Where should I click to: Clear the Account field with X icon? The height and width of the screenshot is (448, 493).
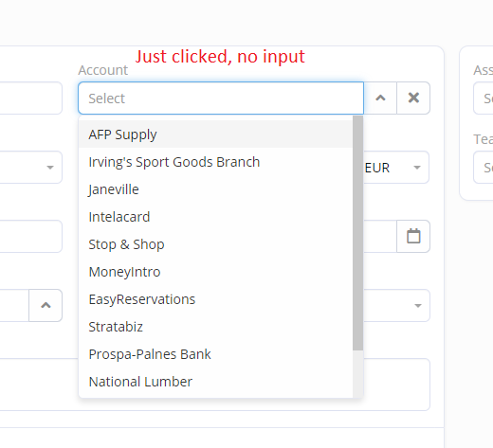click(x=413, y=98)
